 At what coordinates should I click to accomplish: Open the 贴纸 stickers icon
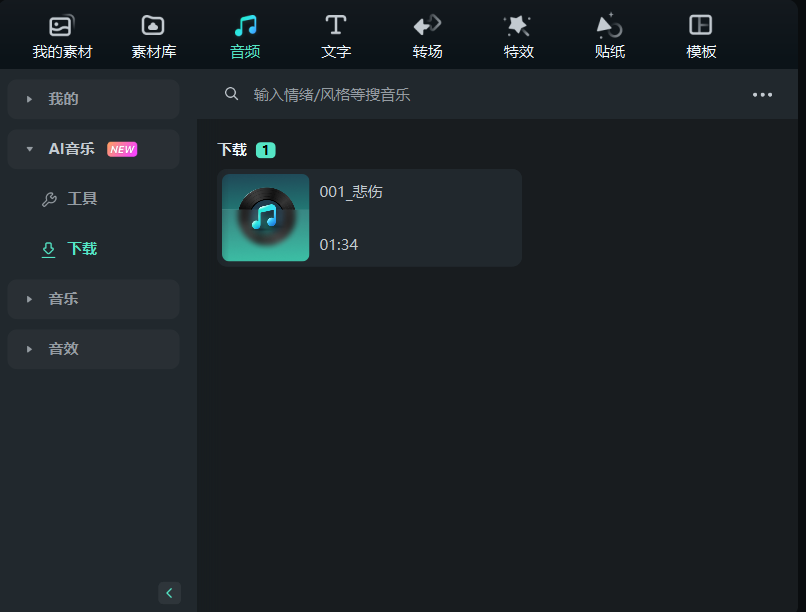[x=609, y=24]
